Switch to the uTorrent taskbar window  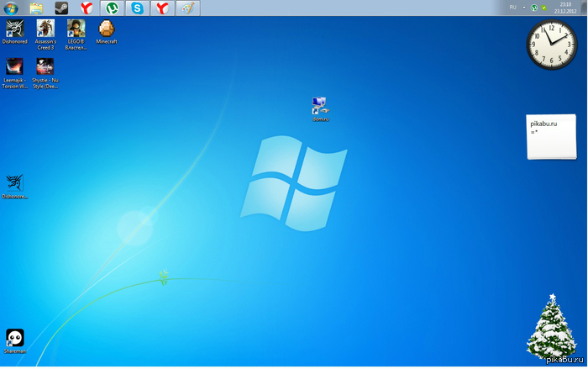click(x=111, y=8)
